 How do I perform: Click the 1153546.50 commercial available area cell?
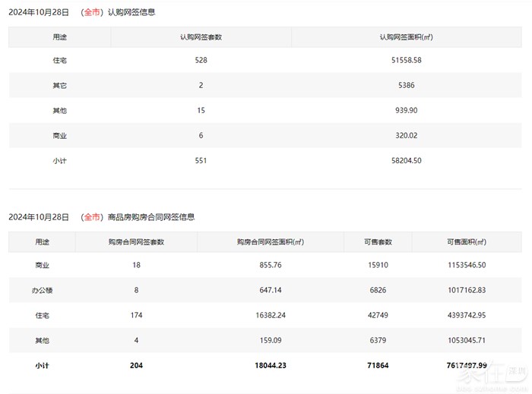point(467,266)
